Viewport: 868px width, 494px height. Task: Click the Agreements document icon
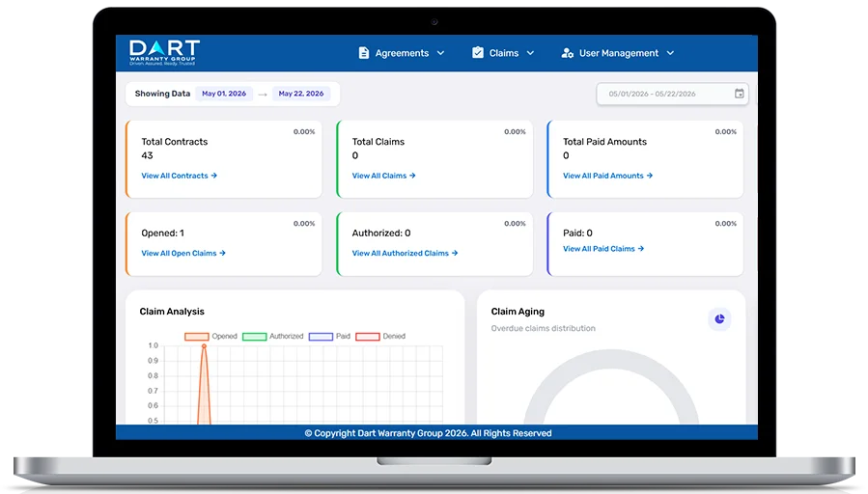click(364, 53)
